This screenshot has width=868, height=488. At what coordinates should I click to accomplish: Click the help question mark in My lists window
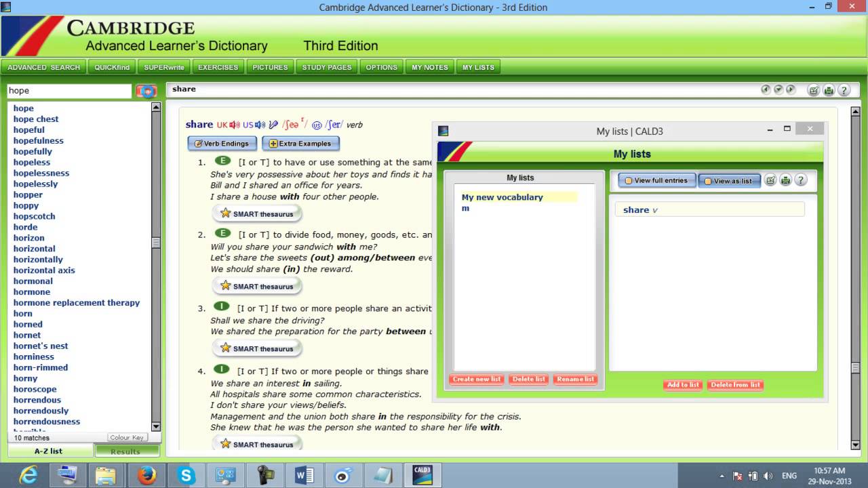pyautogui.click(x=800, y=180)
